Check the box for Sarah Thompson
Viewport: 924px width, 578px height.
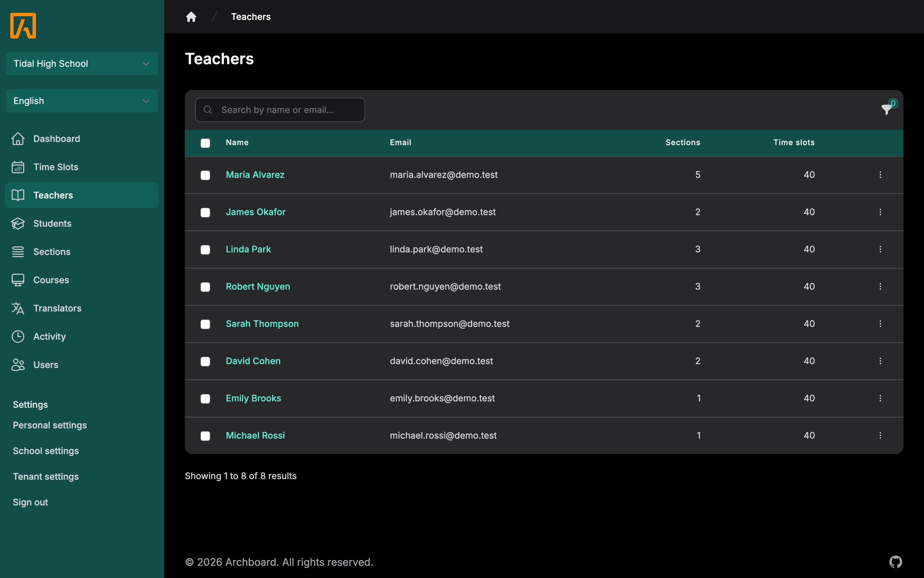pyautogui.click(x=205, y=324)
